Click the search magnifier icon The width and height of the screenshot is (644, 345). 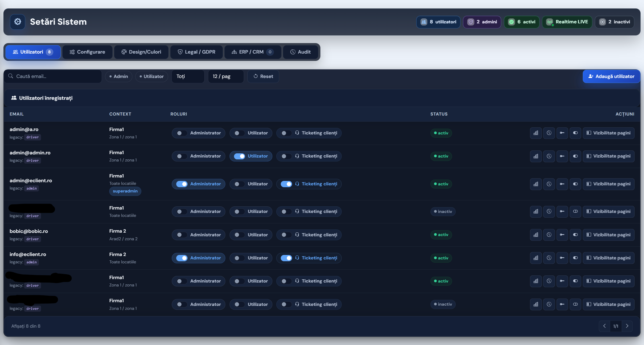(x=11, y=76)
